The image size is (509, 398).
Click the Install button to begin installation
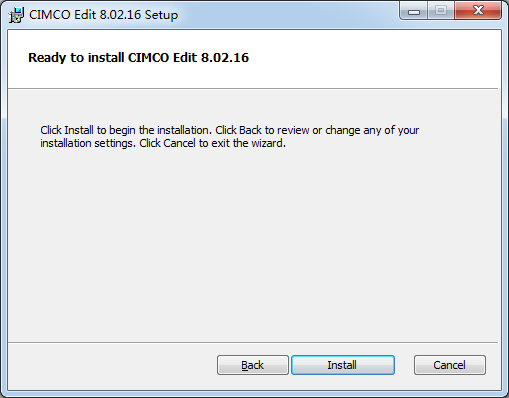click(343, 365)
